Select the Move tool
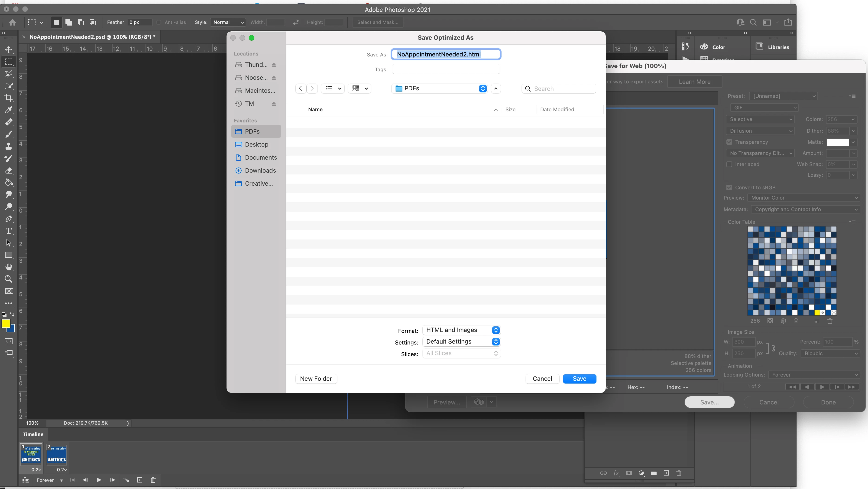Screen dimensions: 868x489 [x=9, y=49]
